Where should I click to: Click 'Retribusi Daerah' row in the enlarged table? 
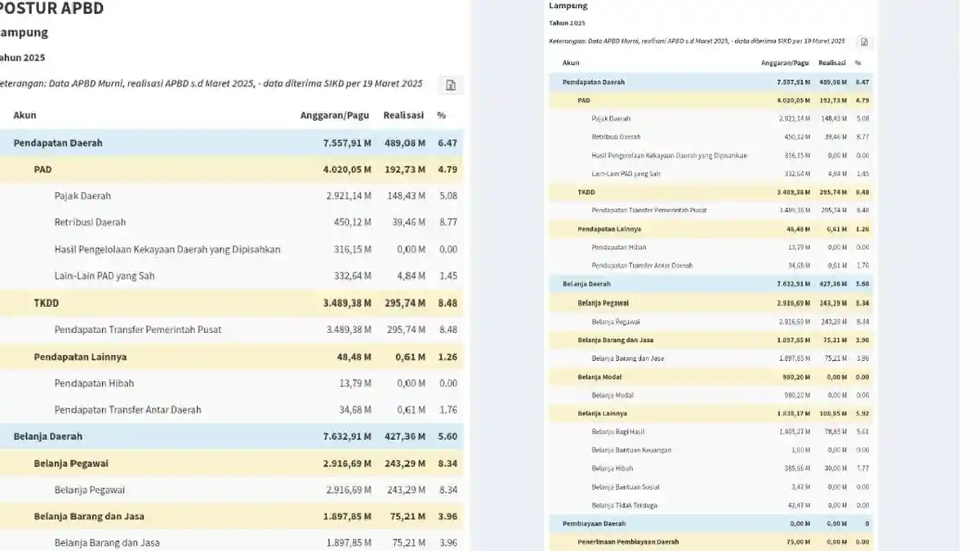[231, 222]
